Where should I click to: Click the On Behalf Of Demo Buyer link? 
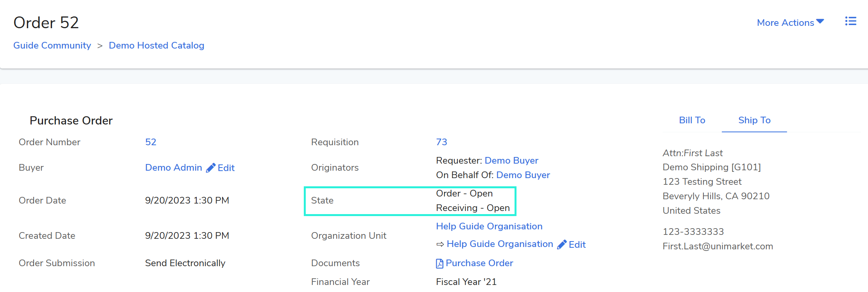point(523,175)
